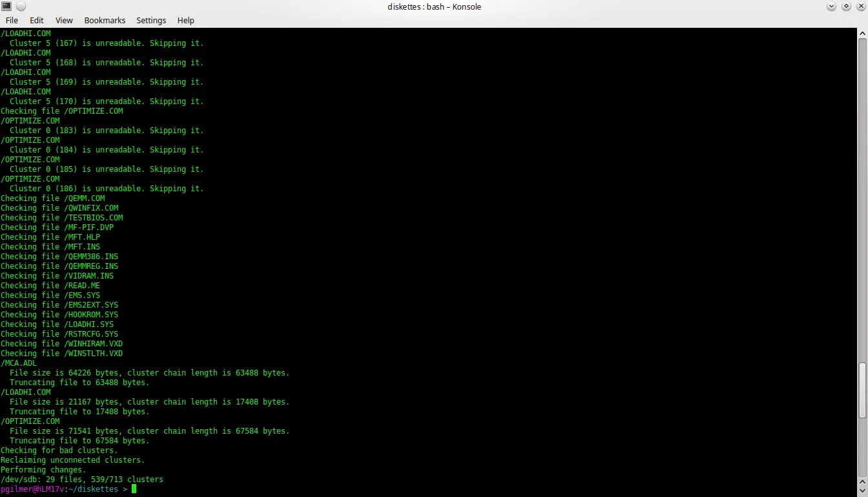Click the prompt text pgilmer@hLM17v

[32, 489]
